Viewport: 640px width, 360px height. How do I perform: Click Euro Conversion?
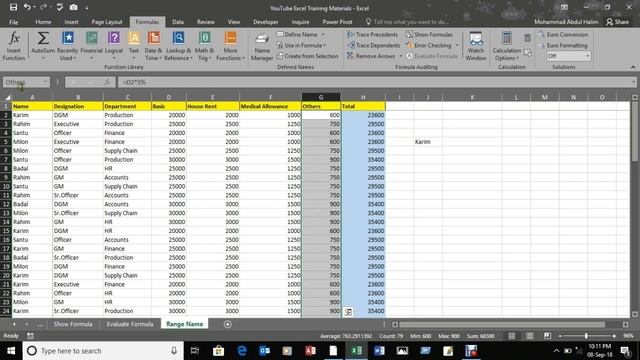coord(563,35)
